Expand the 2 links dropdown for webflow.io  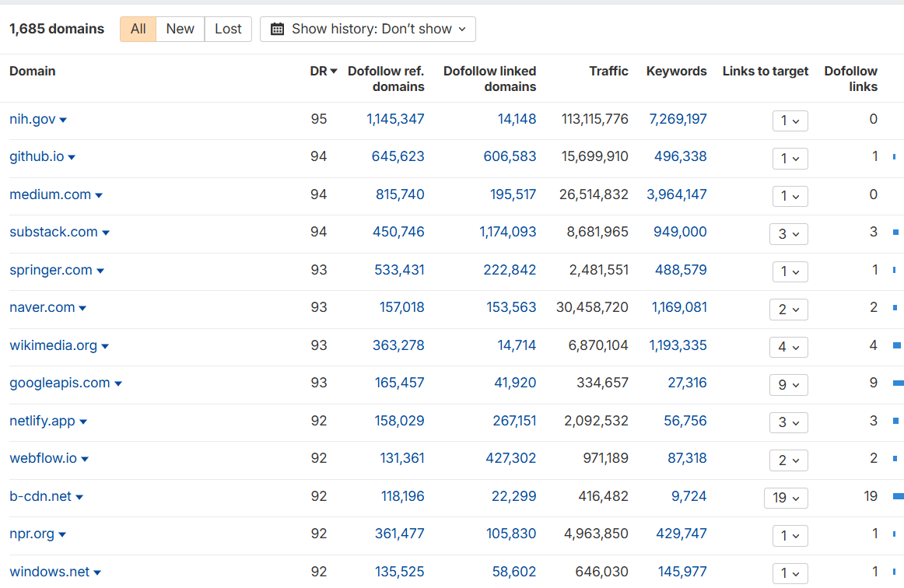coord(789,460)
